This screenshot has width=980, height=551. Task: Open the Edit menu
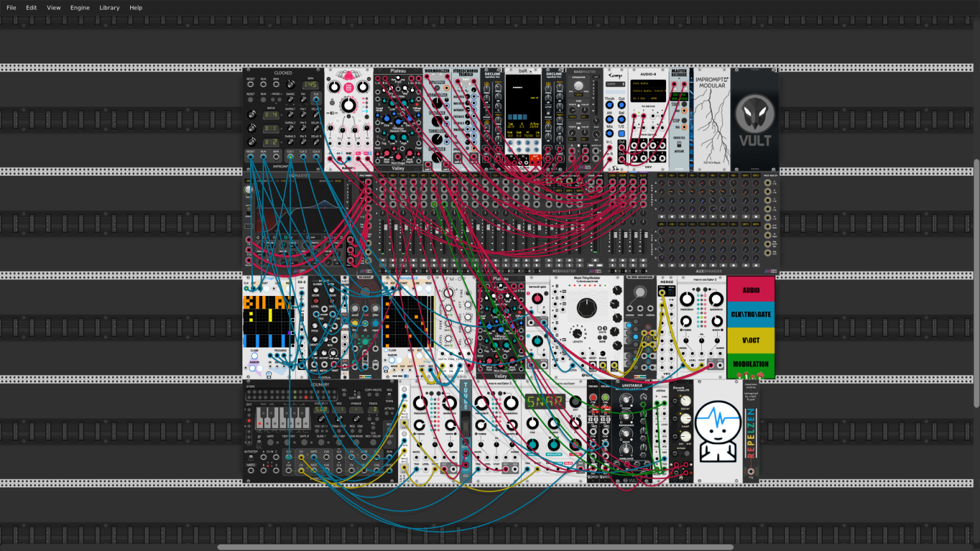tap(31, 8)
